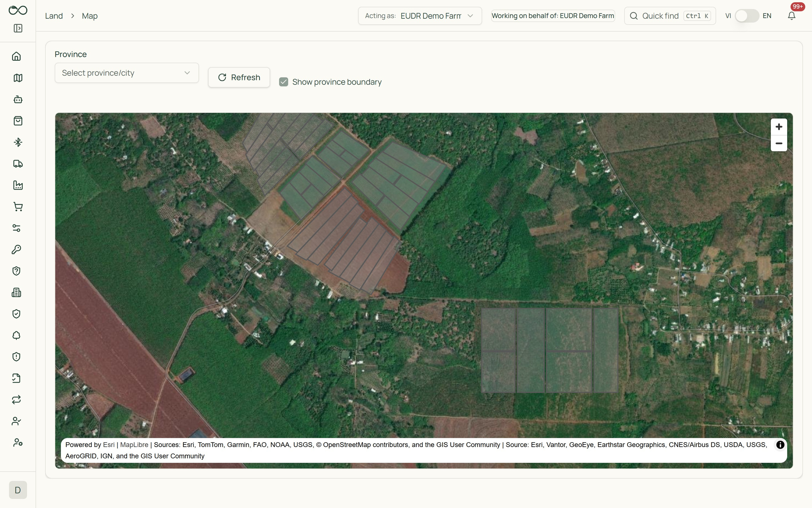Click the Refresh button

(x=239, y=77)
